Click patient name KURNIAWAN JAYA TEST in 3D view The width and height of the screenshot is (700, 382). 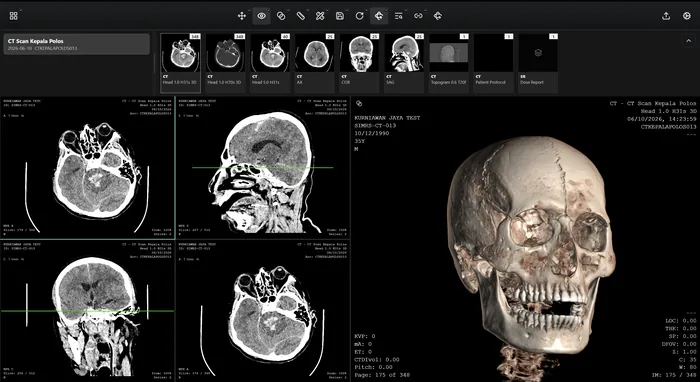click(387, 118)
